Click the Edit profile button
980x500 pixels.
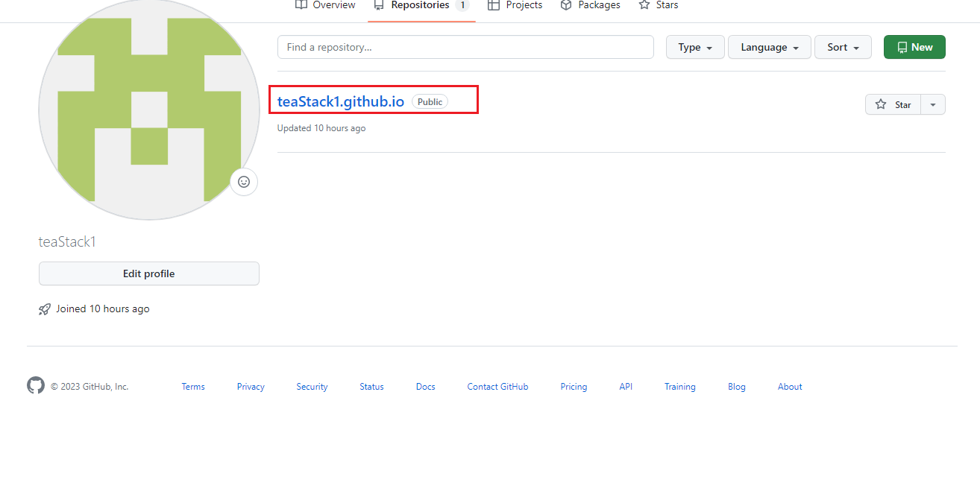149,273
